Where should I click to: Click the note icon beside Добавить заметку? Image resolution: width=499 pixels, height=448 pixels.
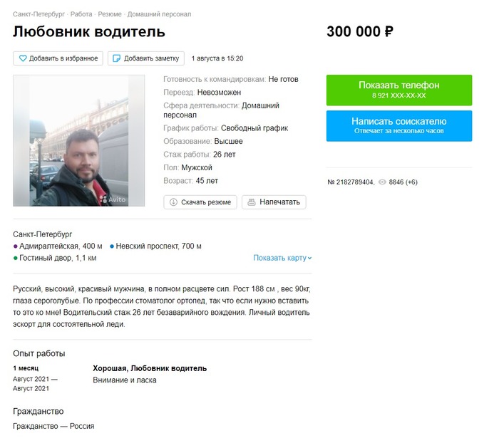[x=117, y=58]
